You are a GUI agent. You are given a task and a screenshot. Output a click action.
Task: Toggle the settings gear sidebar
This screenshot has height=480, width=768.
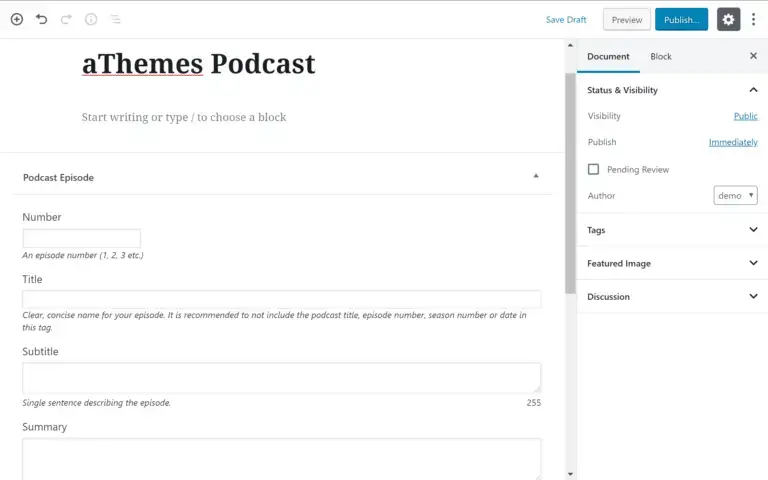click(x=728, y=20)
